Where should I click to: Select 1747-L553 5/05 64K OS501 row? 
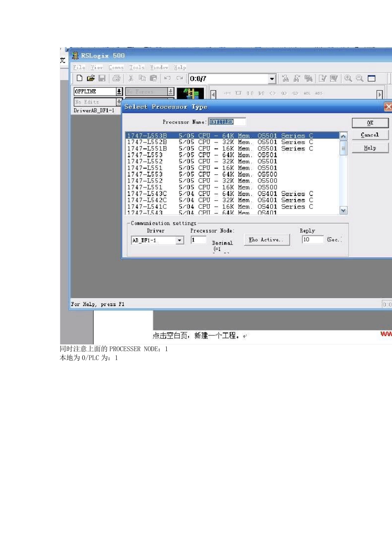[x=232, y=155]
